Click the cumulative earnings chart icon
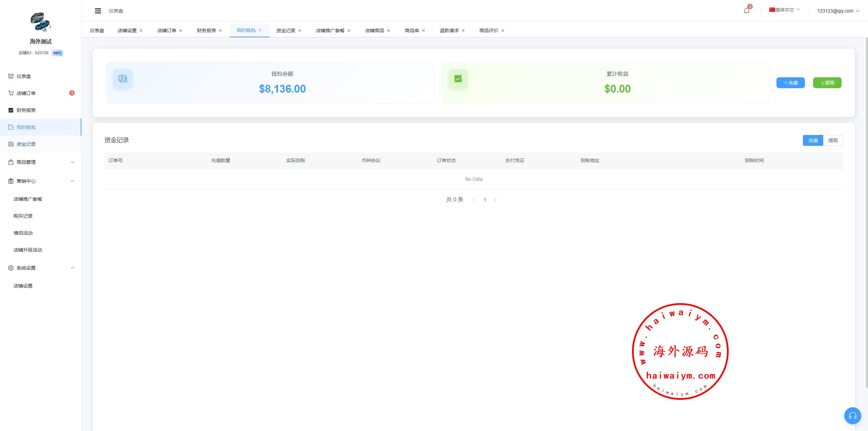868x431 pixels. click(458, 79)
